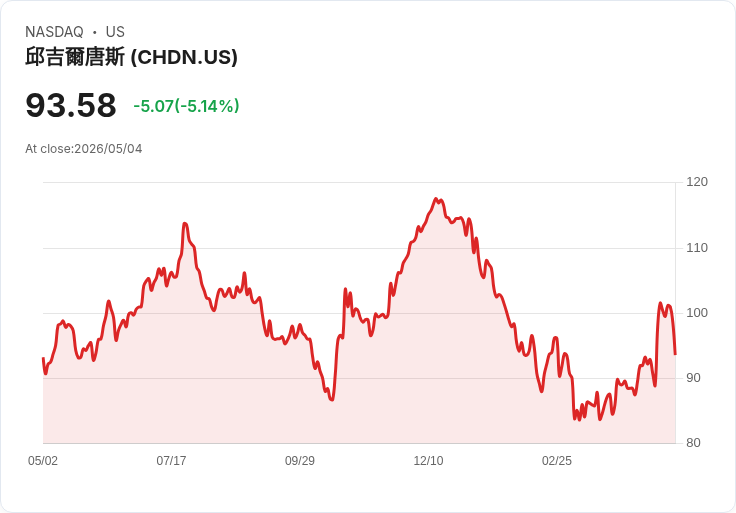Select the 09/29 date on x-axis

pos(299,460)
